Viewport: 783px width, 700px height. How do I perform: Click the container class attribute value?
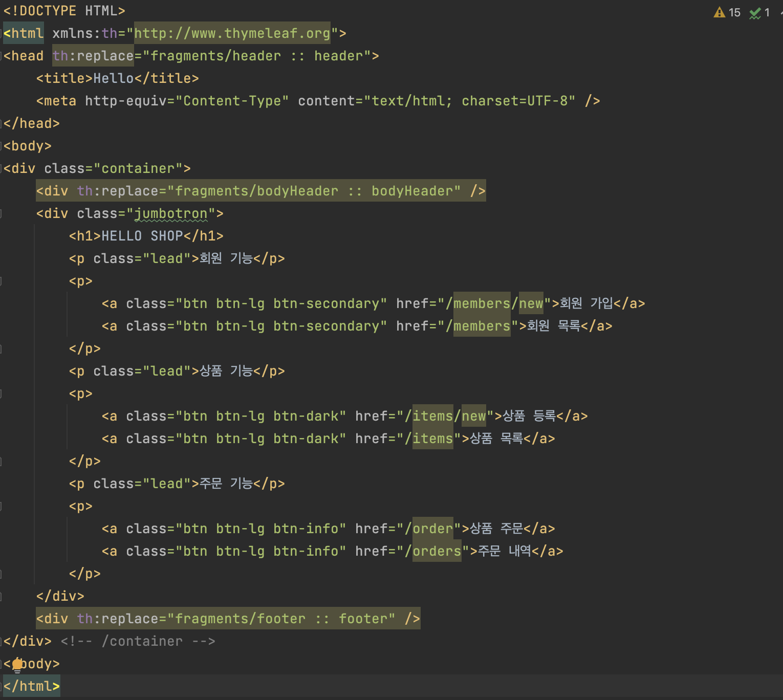(138, 168)
